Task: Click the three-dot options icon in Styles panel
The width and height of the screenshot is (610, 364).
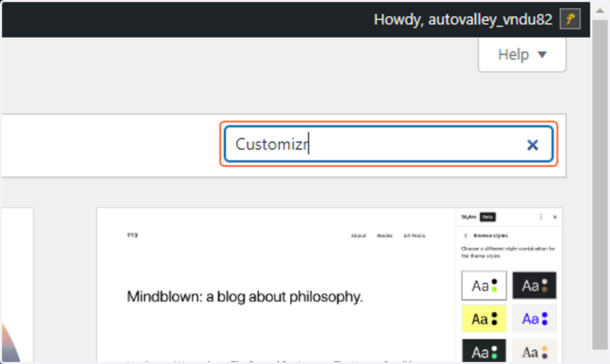Action: 541,217
